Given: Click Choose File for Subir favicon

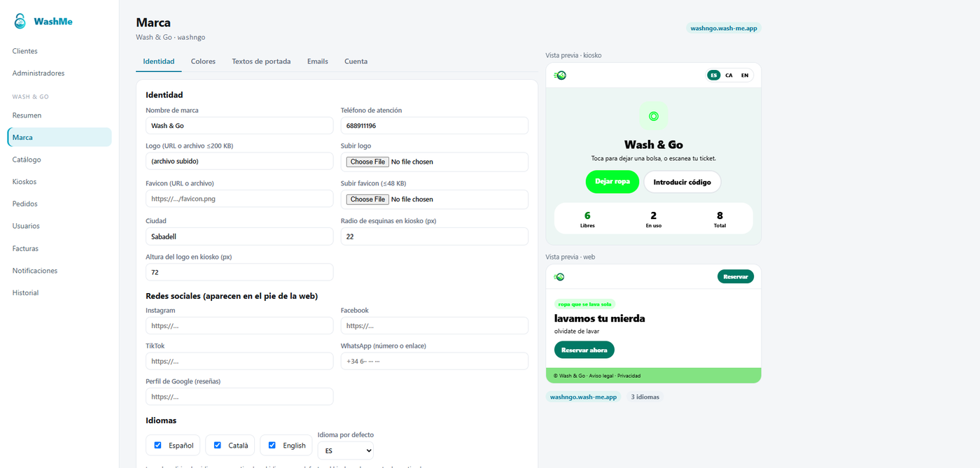Looking at the screenshot, I should (368, 199).
